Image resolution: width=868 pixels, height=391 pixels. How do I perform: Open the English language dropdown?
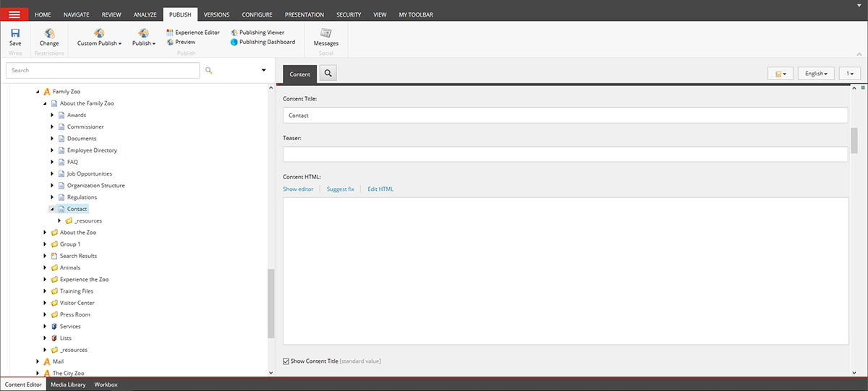816,74
